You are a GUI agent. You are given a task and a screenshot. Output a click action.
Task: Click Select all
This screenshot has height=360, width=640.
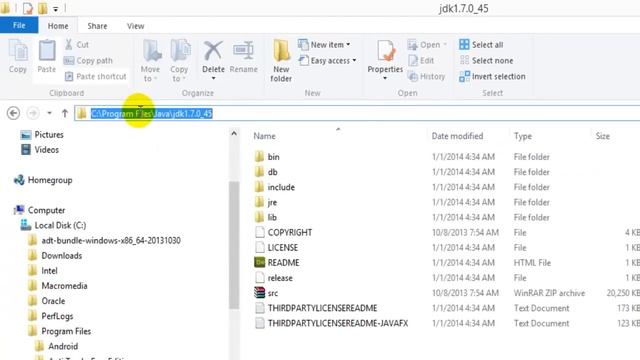[481, 44]
